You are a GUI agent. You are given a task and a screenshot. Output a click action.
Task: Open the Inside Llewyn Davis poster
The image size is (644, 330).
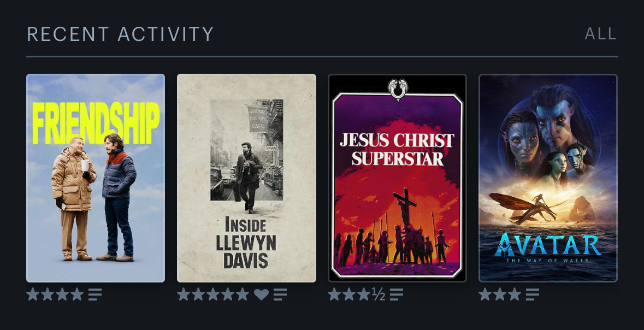pyautogui.click(x=246, y=178)
